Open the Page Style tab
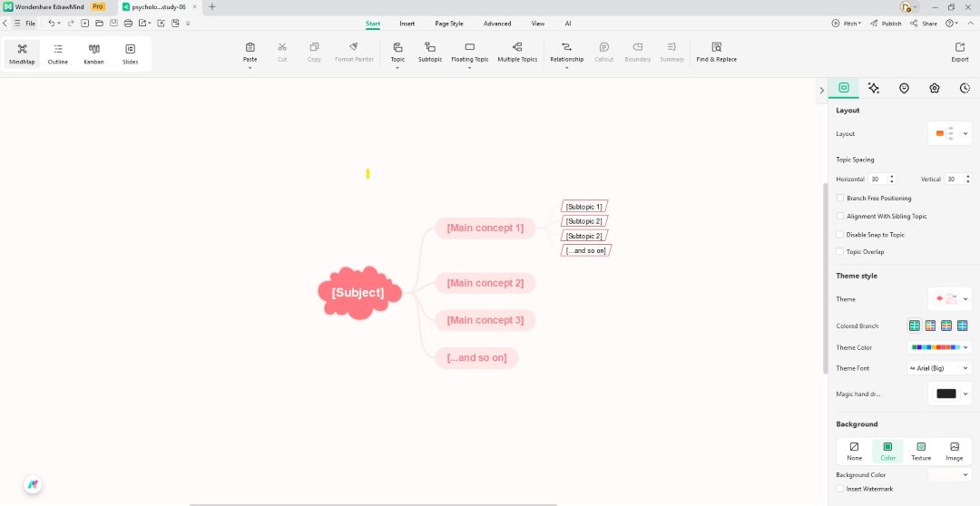Screen dimensions: 980x506 [x=449, y=24]
